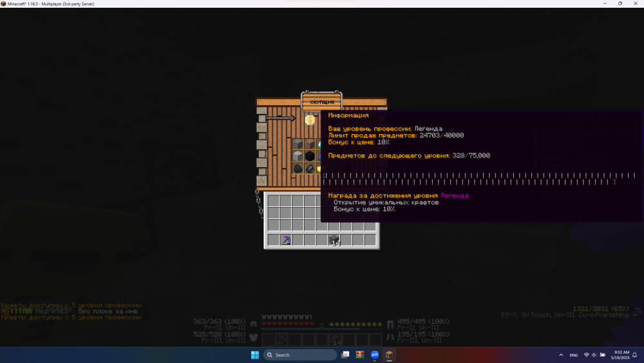Screen dimensions: 644x363
Task: Click the СКУПЩИК sign title
Action: point(322,102)
